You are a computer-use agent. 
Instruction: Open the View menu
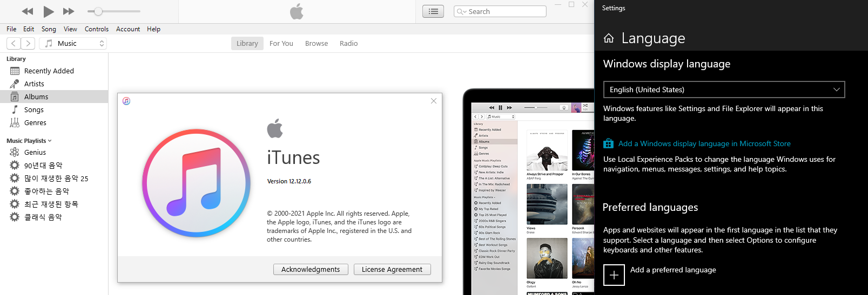pyautogui.click(x=70, y=29)
